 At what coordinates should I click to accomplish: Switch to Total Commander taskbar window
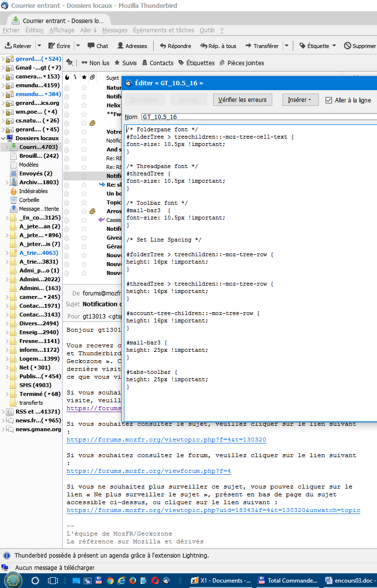[288, 581]
